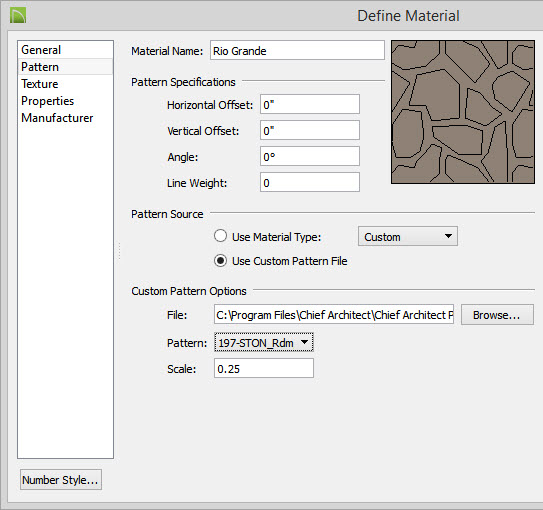The image size is (543, 510).
Task: Select Use Material Type radio button
Action: [x=220, y=236]
